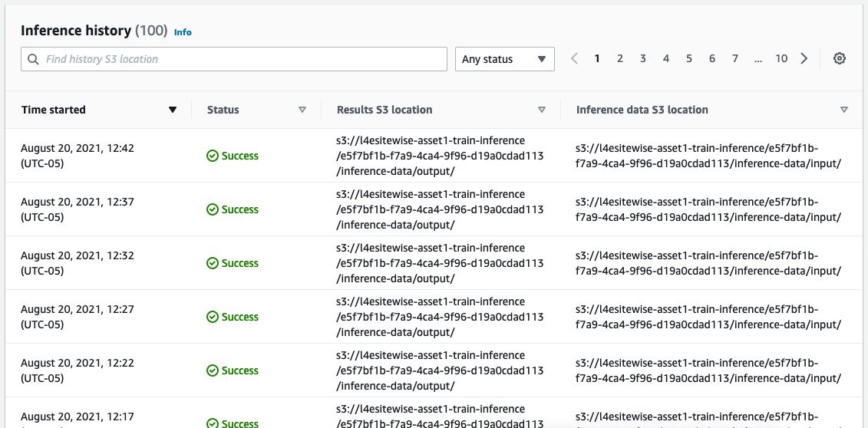The height and width of the screenshot is (428, 868).
Task: Go to previous page arrow
Action: pos(574,58)
